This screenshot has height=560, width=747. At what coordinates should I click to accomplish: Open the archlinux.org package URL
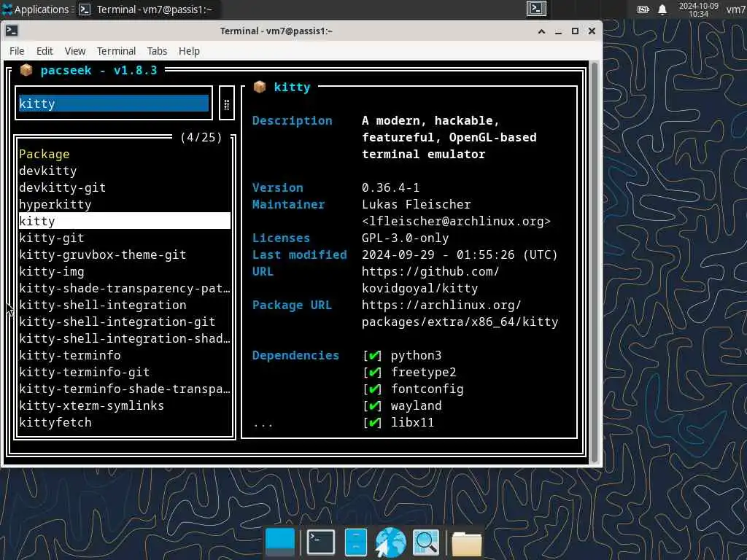click(x=460, y=314)
